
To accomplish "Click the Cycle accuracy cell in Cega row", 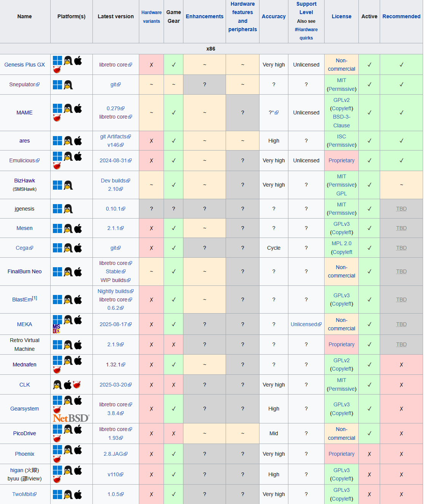I will (x=274, y=248).
